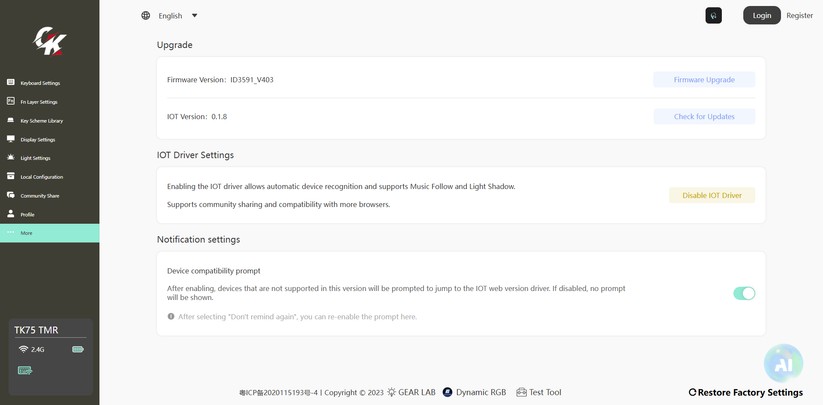Click the Notification settings heading
This screenshot has height=405, width=823.
pyautogui.click(x=198, y=239)
